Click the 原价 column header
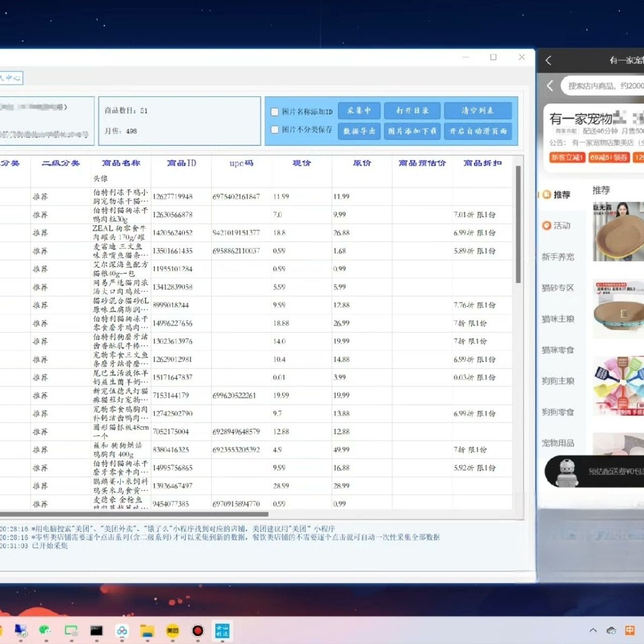The width and height of the screenshot is (644, 644). click(362, 163)
